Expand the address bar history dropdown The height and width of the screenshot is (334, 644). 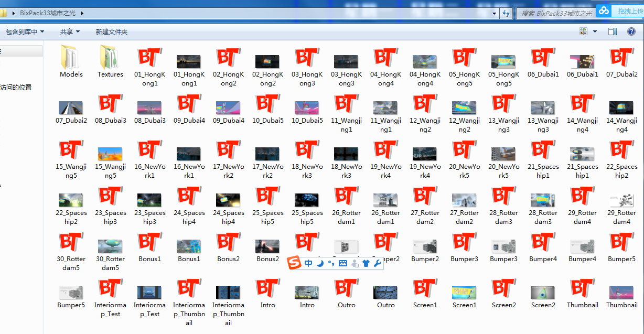click(x=495, y=13)
